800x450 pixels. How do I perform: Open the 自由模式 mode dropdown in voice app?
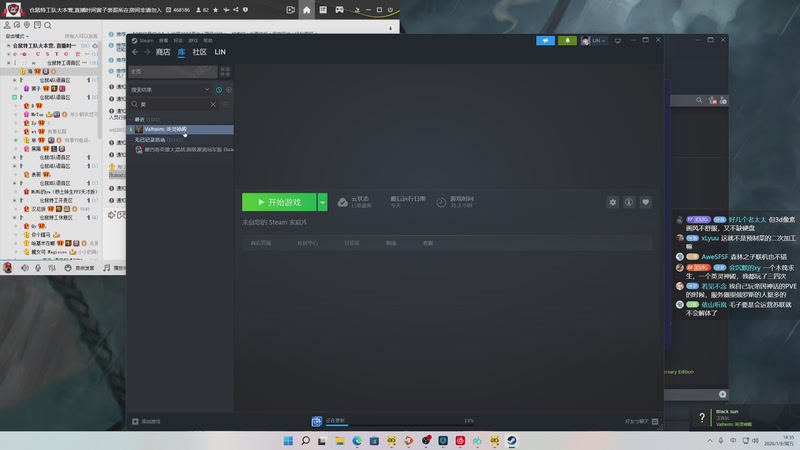pos(17,36)
